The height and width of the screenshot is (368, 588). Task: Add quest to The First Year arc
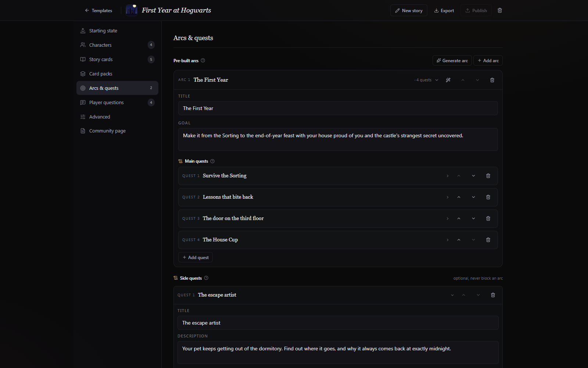pos(196,257)
